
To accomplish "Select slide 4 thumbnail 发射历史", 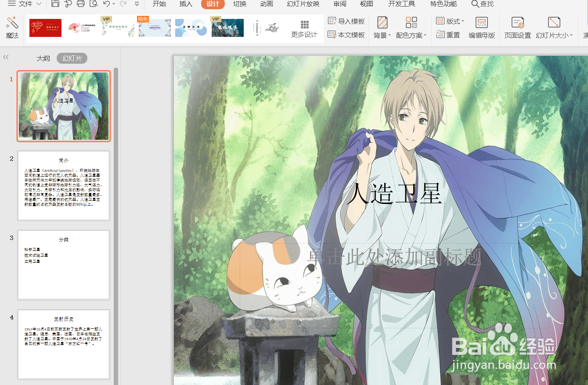I will [x=64, y=344].
